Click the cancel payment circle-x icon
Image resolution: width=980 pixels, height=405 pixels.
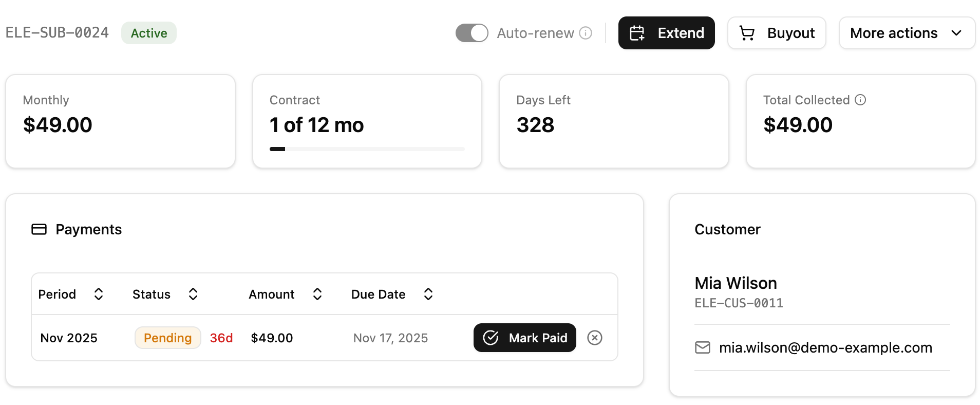click(595, 338)
